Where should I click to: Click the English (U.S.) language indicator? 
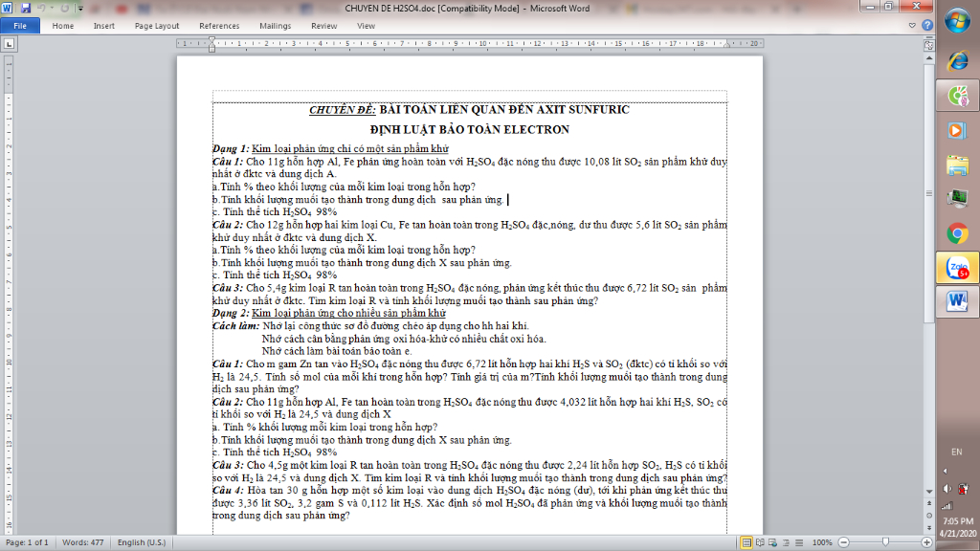coord(142,543)
